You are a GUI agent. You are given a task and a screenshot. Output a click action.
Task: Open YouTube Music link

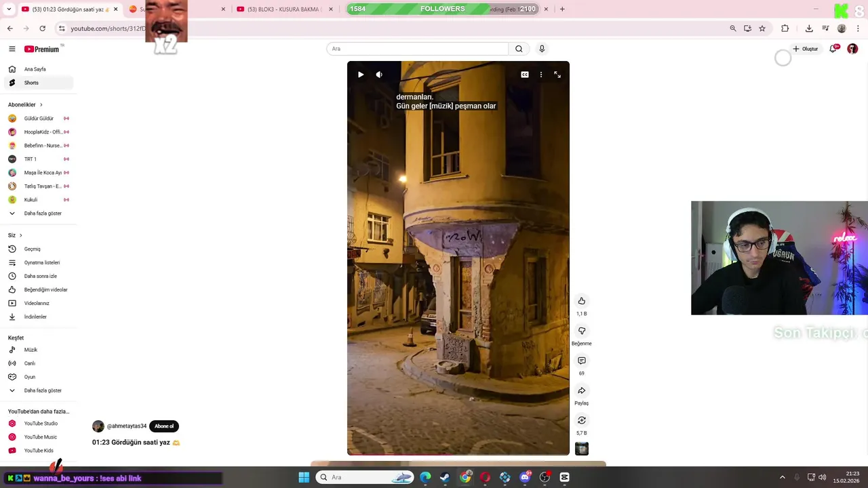coord(39,437)
